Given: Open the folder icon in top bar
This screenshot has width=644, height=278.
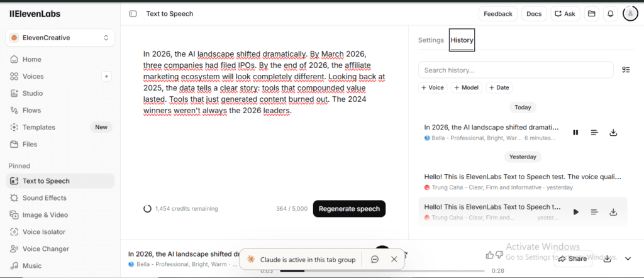Looking at the screenshot, I should coord(591,14).
